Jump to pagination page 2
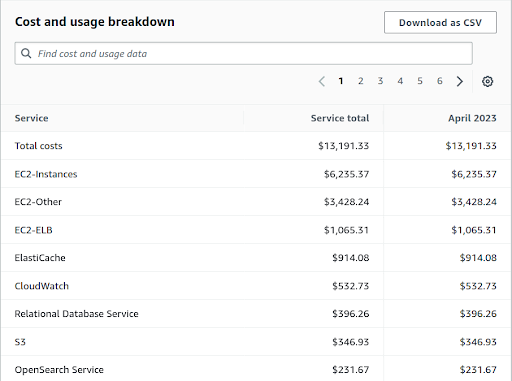This screenshot has width=512, height=381. click(x=360, y=81)
